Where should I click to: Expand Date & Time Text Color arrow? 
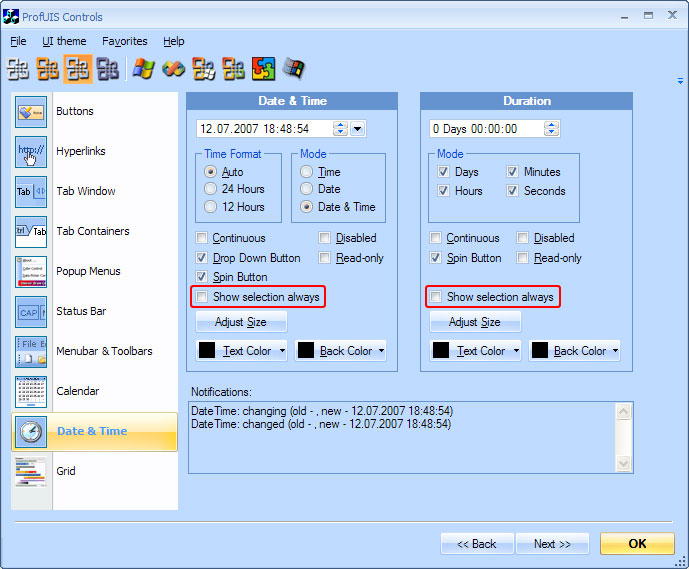point(282,351)
